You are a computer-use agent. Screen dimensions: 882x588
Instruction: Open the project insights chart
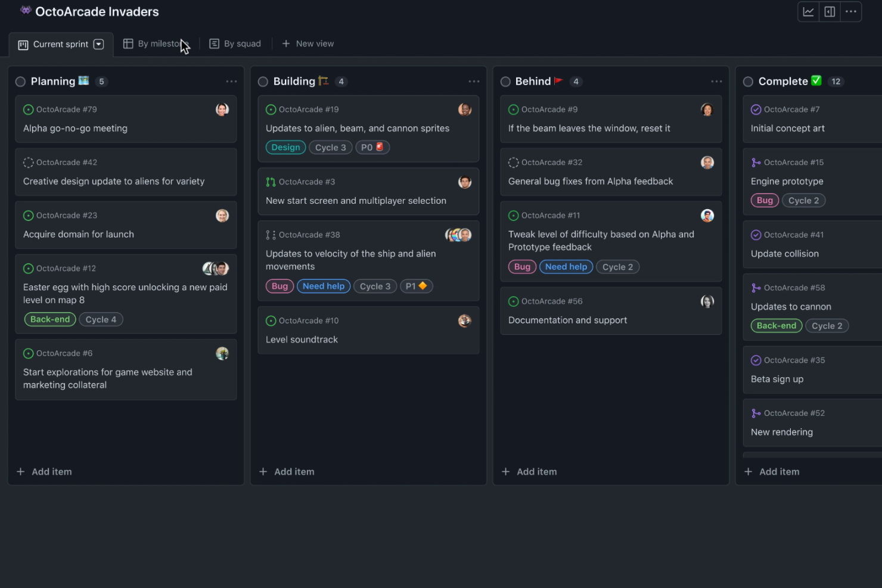[808, 11]
